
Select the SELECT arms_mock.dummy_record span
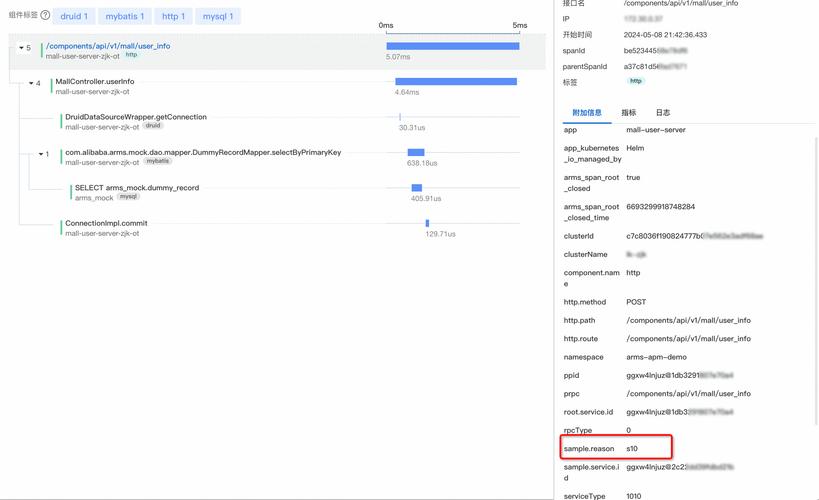(136, 188)
